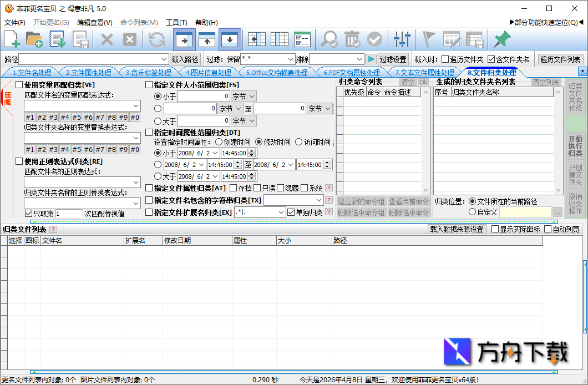Switch to 4.图片信息处理 tab

point(208,73)
